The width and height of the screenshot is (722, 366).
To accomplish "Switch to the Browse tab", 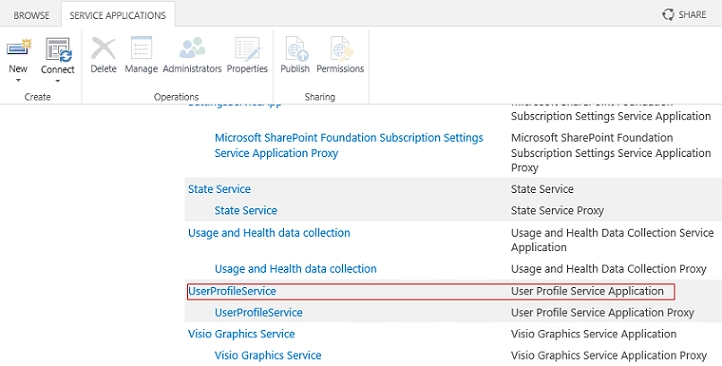I will point(30,15).
